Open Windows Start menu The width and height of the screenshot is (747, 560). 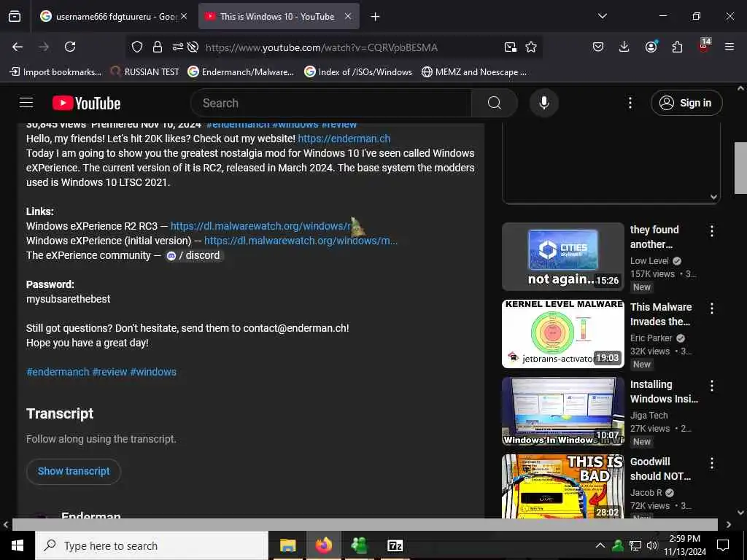click(x=18, y=545)
